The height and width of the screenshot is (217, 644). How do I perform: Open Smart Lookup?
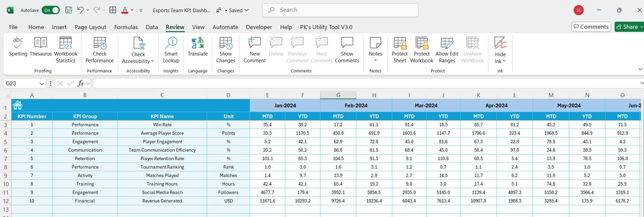pyautogui.click(x=171, y=50)
